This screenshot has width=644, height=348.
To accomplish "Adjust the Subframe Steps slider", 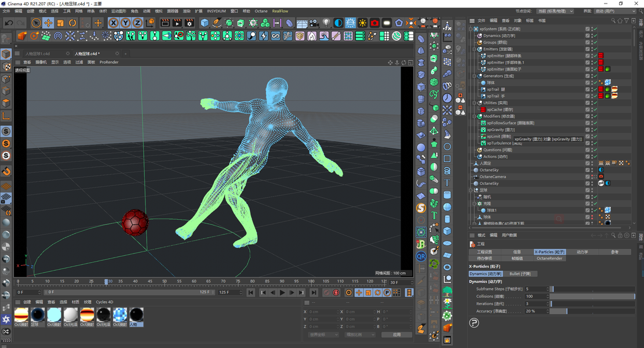I will coord(592,289).
